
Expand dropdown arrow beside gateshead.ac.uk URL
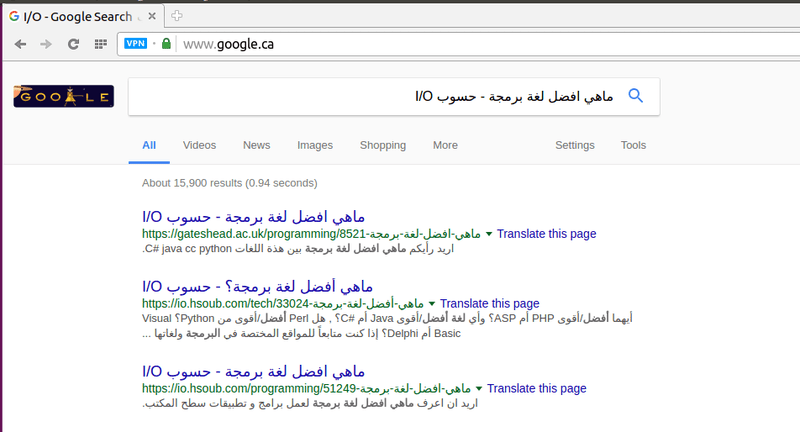(x=488, y=234)
